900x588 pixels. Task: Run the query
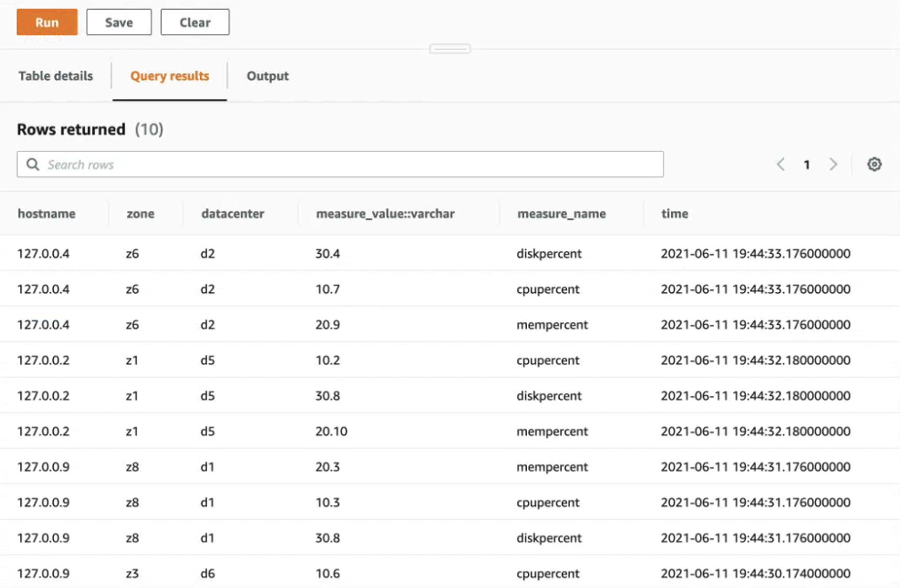coord(47,22)
